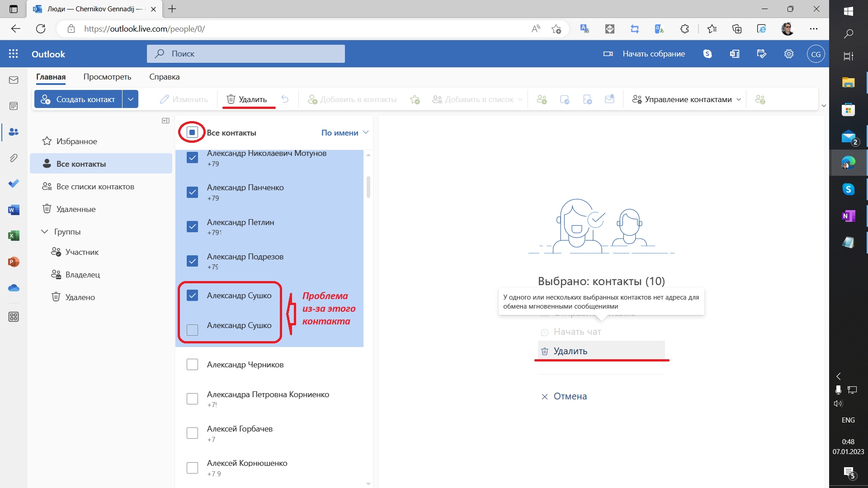Click Отмена to cancel selection
The height and width of the screenshot is (488, 868).
(564, 396)
